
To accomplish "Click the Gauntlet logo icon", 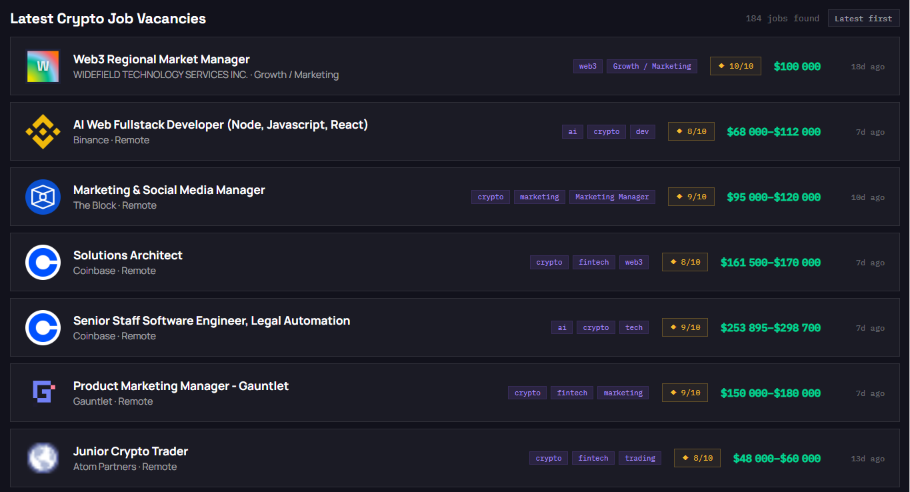I will coord(43,392).
